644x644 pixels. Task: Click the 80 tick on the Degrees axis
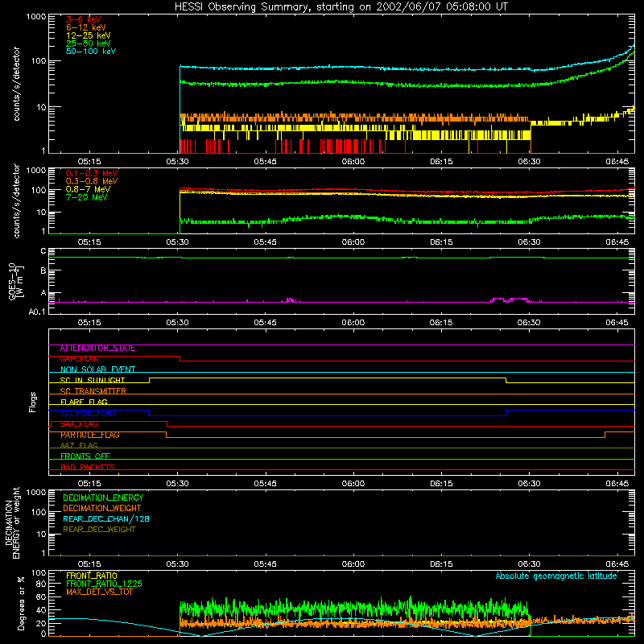click(x=41, y=584)
